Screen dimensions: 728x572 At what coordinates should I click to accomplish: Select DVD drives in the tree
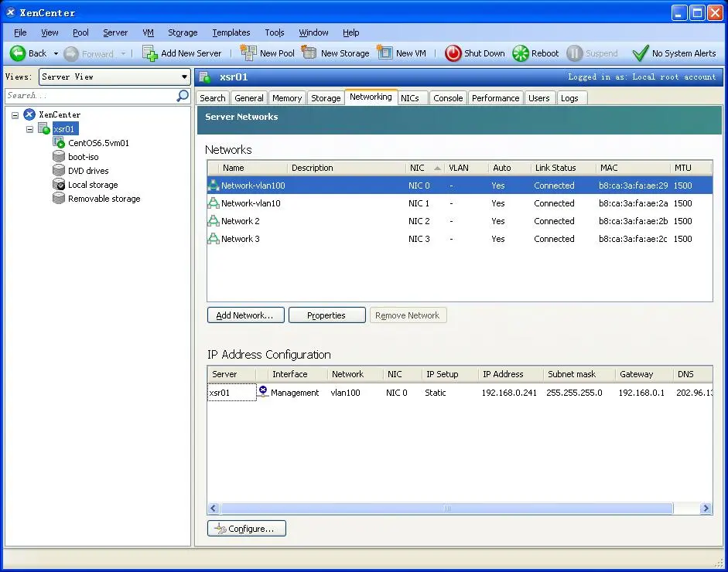(87, 171)
